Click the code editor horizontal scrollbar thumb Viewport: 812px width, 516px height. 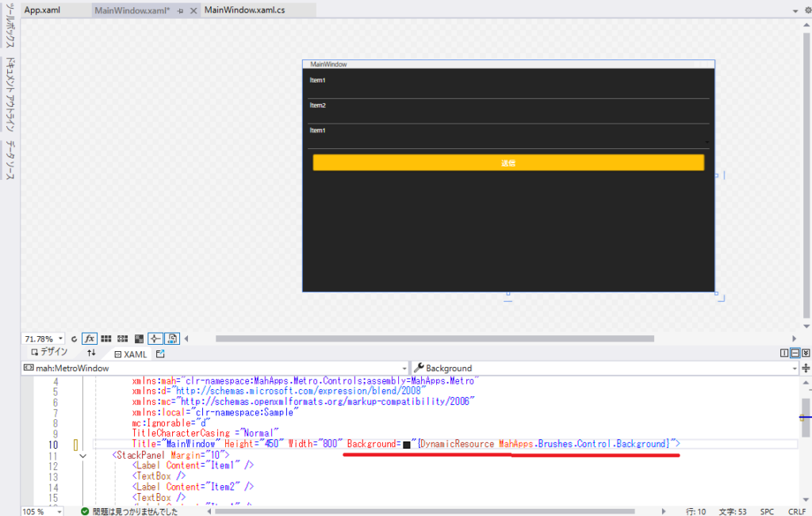click(x=425, y=511)
